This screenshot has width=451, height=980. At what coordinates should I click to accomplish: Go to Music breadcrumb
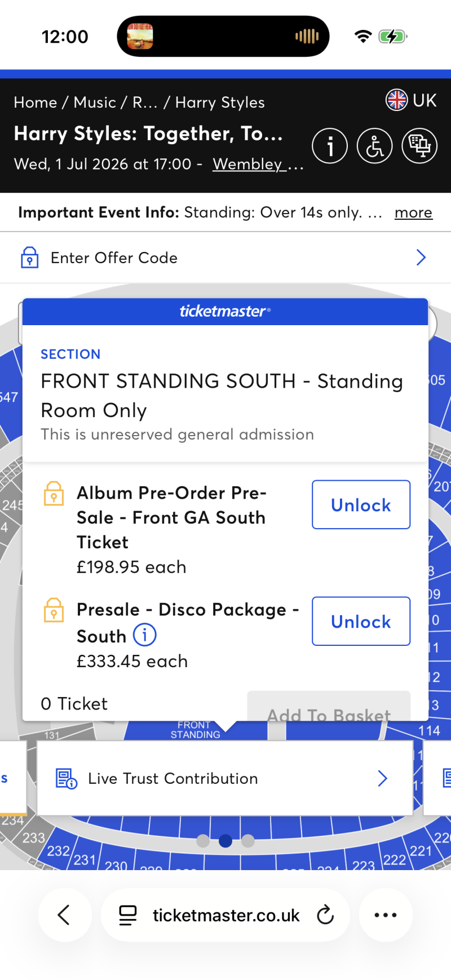95,103
